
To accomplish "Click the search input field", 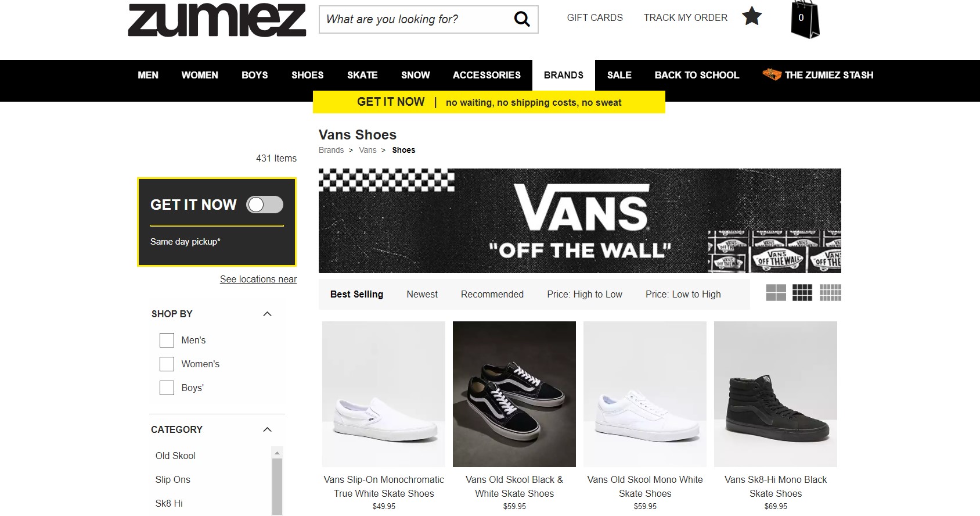I will [412, 19].
